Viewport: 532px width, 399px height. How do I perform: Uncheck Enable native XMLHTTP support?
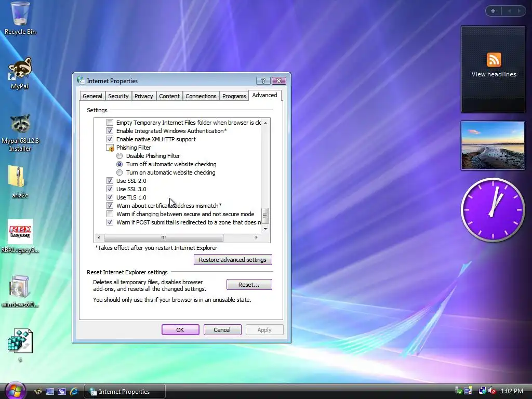tap(110, 139)
